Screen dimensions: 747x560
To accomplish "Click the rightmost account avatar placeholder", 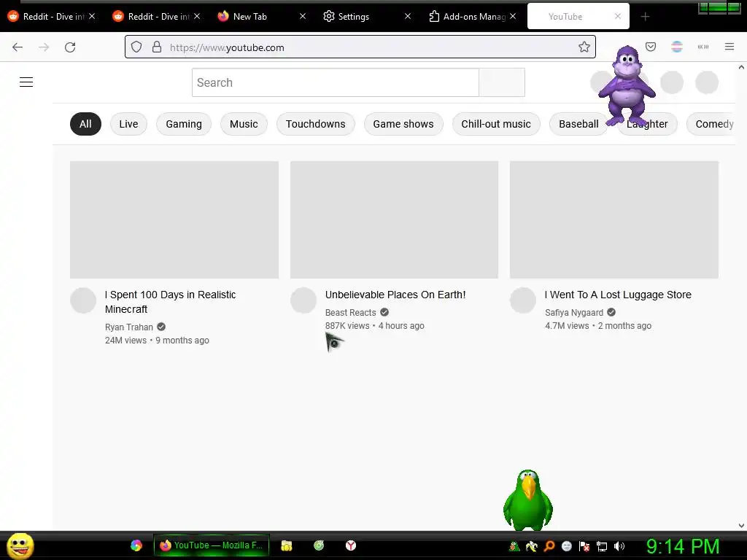I will pos(707,82).
